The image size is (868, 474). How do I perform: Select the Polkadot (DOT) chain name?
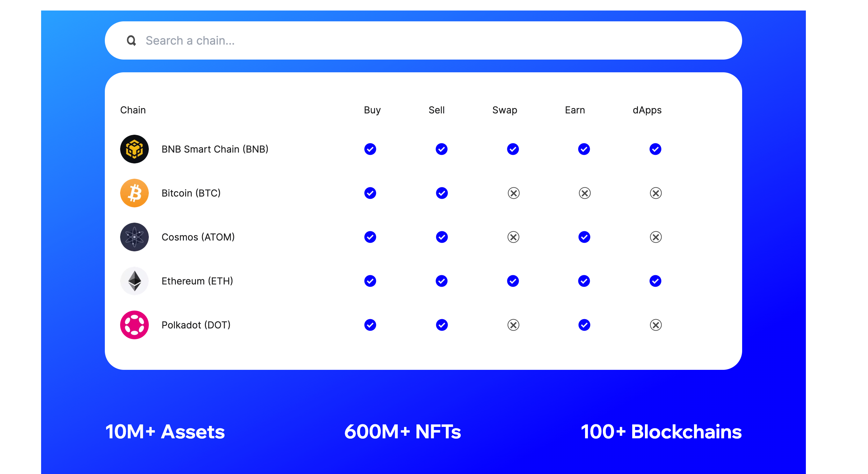pyautogui.click(x=196, y=325)
